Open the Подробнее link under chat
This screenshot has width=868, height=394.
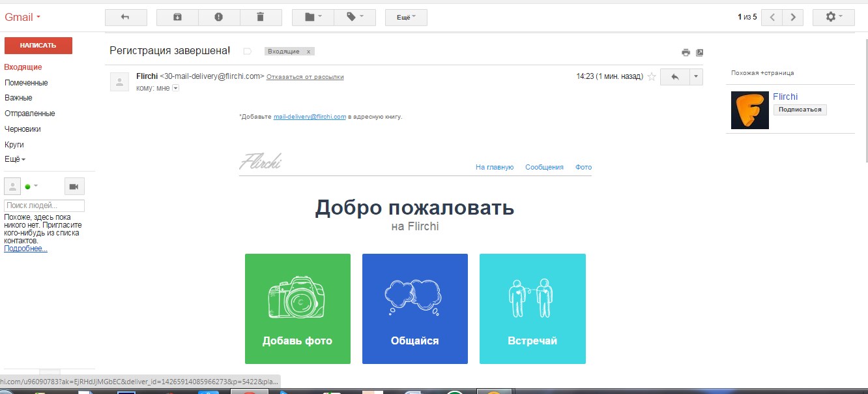(x=25, y=249)
